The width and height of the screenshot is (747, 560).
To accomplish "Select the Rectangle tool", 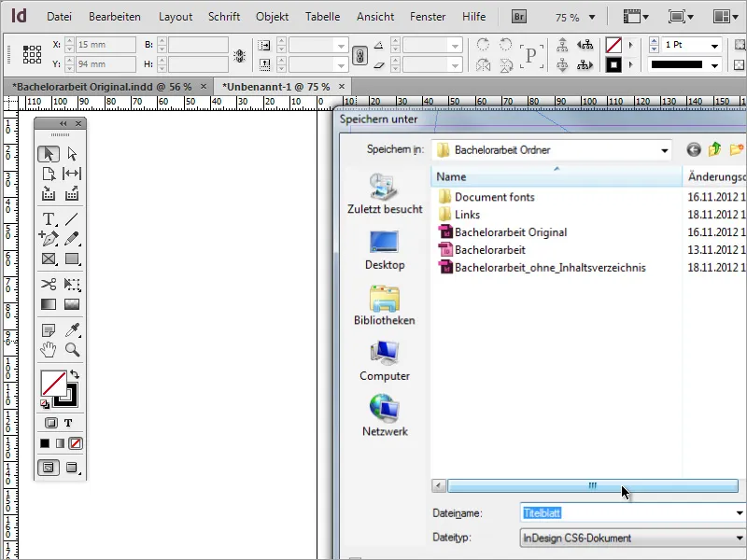I will tap(72, 259).
